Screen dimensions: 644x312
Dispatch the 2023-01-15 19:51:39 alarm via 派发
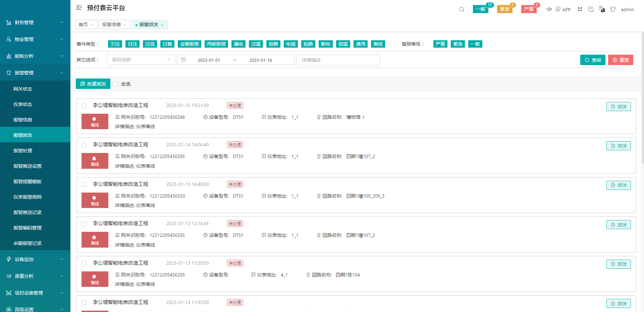pos(619,107)
